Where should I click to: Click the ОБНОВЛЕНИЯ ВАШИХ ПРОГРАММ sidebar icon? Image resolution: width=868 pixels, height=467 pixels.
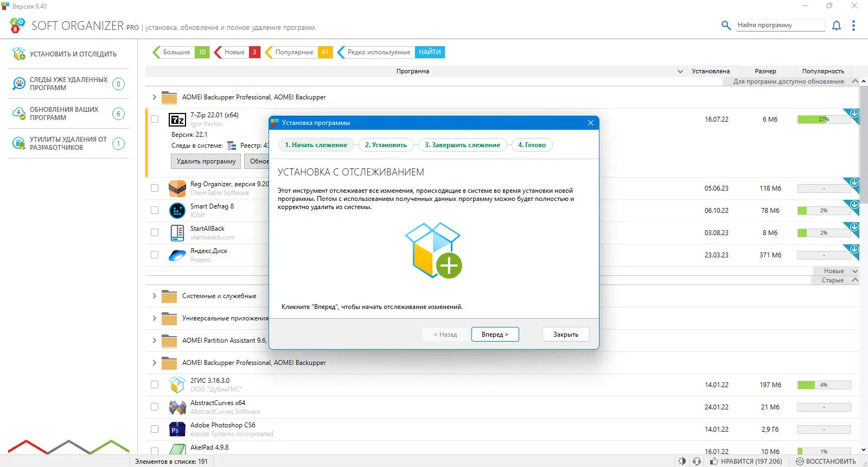19,113
